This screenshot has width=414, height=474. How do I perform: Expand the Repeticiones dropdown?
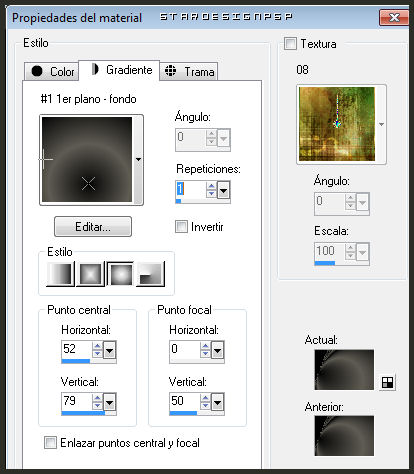(224, 190)
